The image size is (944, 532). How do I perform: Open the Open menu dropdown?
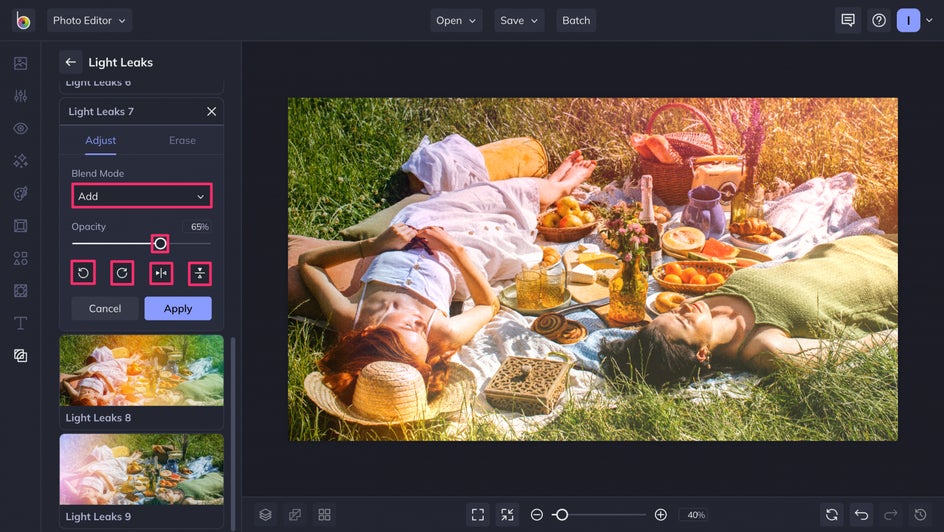(x=456, y=20)
